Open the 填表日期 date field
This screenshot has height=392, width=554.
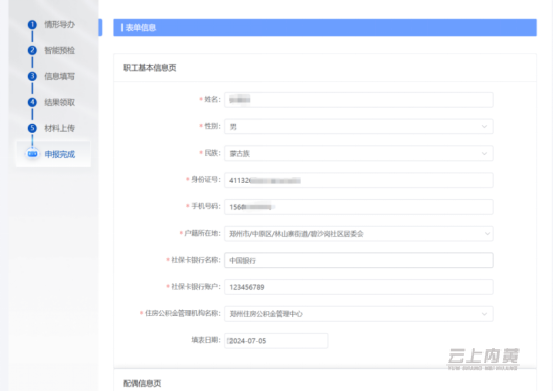pyautogui.click(x=276, y=341)
